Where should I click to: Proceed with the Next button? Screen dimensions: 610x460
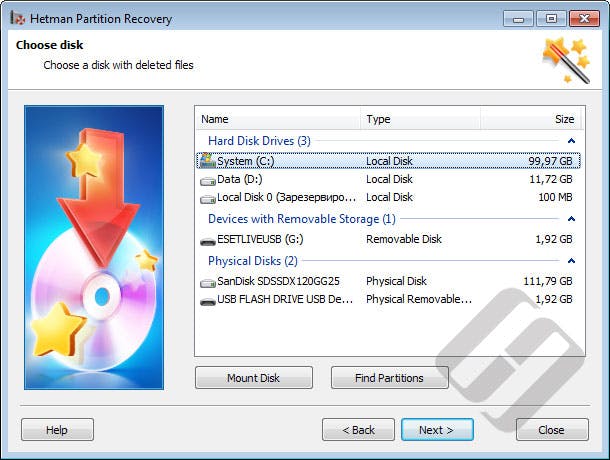point(437,430)
